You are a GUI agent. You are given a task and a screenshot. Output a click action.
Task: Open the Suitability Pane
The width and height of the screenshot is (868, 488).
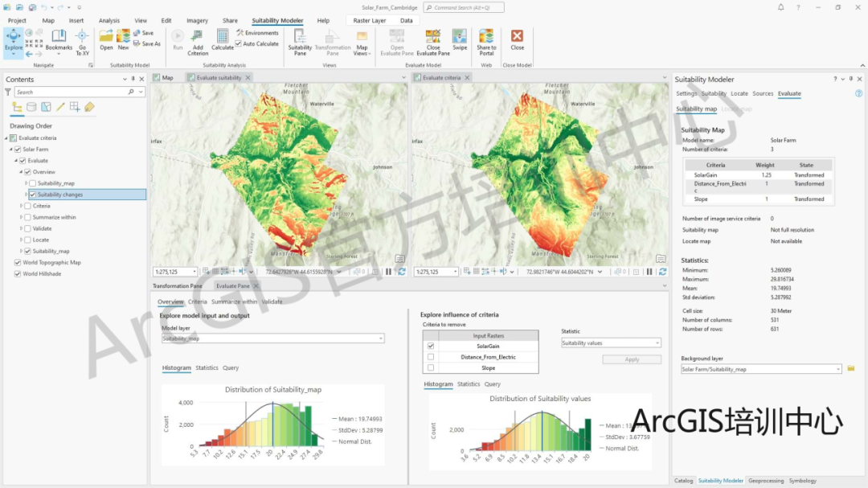click(x=300, y=42)
